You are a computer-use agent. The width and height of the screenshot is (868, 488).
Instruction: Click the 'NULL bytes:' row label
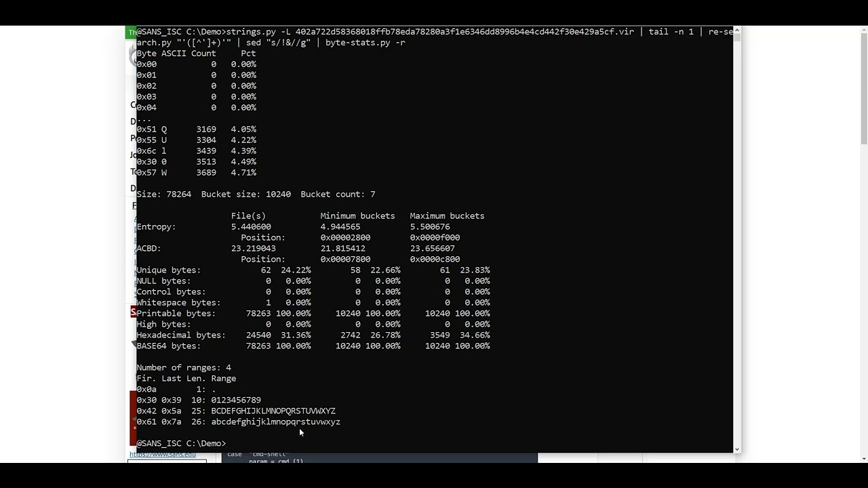[163, 281]
